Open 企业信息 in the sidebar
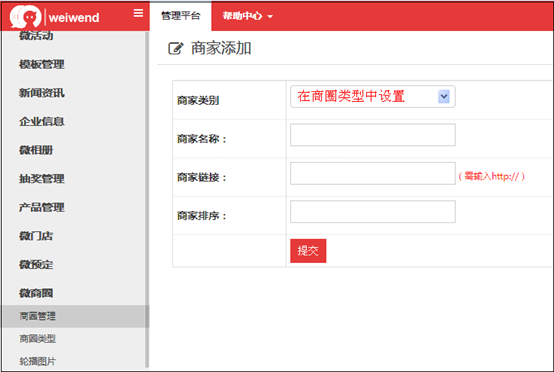Image resolution: width=554 pixels, height=372 pixels. point(42,122)
